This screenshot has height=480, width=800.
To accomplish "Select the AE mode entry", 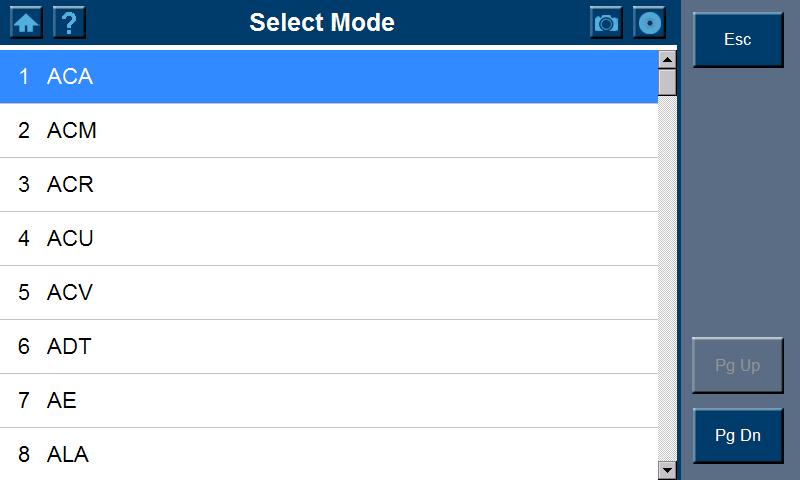I will tap(328, 401).
